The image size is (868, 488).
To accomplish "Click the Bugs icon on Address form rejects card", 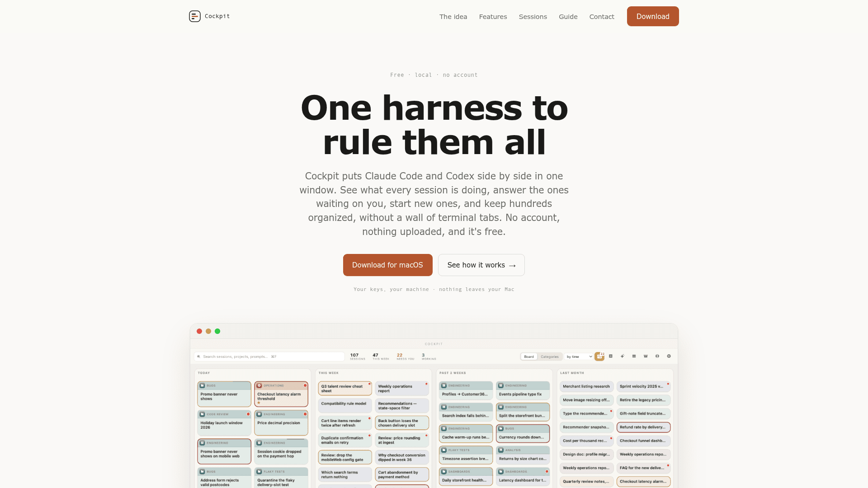I will coord(202,471).
